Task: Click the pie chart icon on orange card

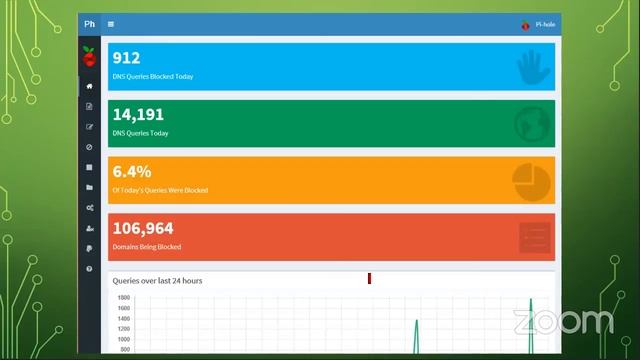Action: point(531,182)
